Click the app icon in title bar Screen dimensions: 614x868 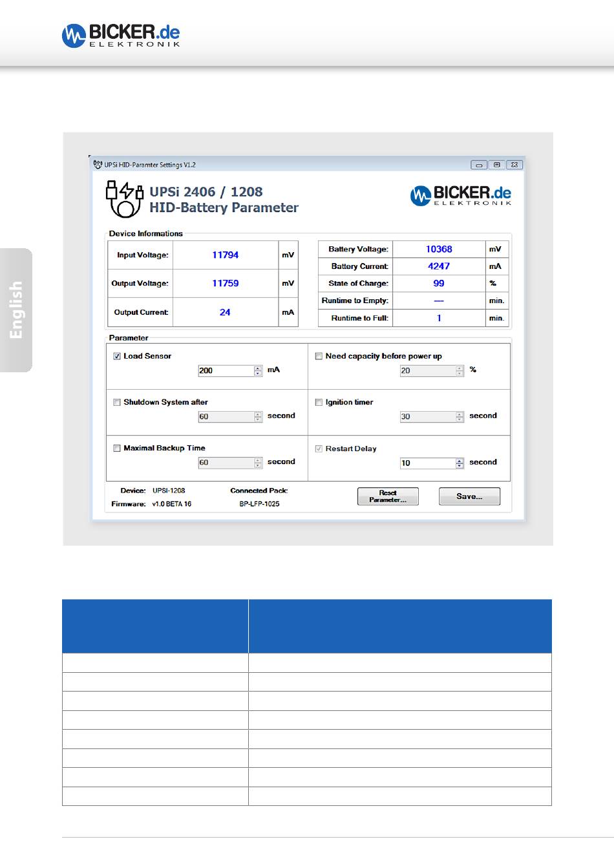click(98, 164)
